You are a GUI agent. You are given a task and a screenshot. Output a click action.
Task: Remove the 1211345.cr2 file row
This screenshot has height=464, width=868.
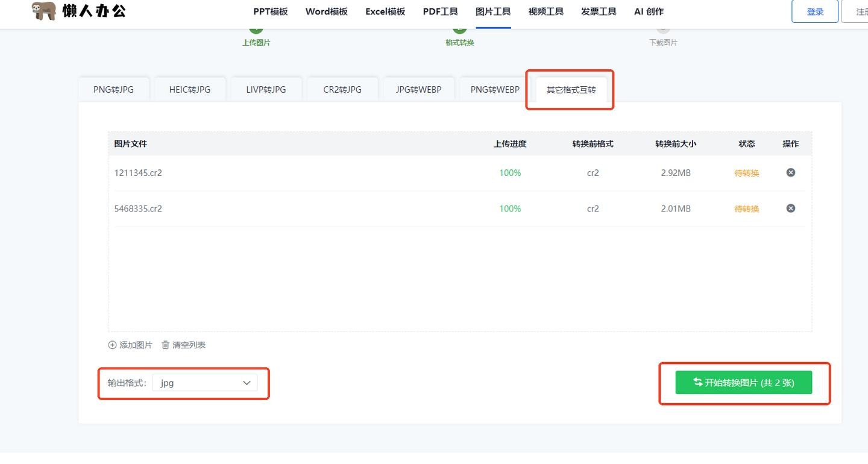click(x=790, y=172)
